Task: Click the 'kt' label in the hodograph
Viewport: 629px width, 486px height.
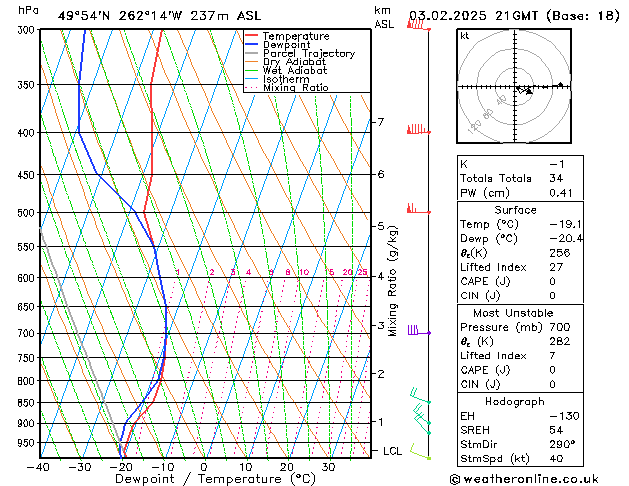Action: click(465, 35)
